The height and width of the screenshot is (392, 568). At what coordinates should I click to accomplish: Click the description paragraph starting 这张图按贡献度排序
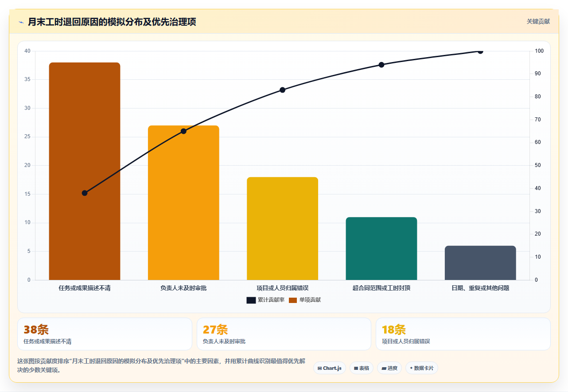pos(161,365)
